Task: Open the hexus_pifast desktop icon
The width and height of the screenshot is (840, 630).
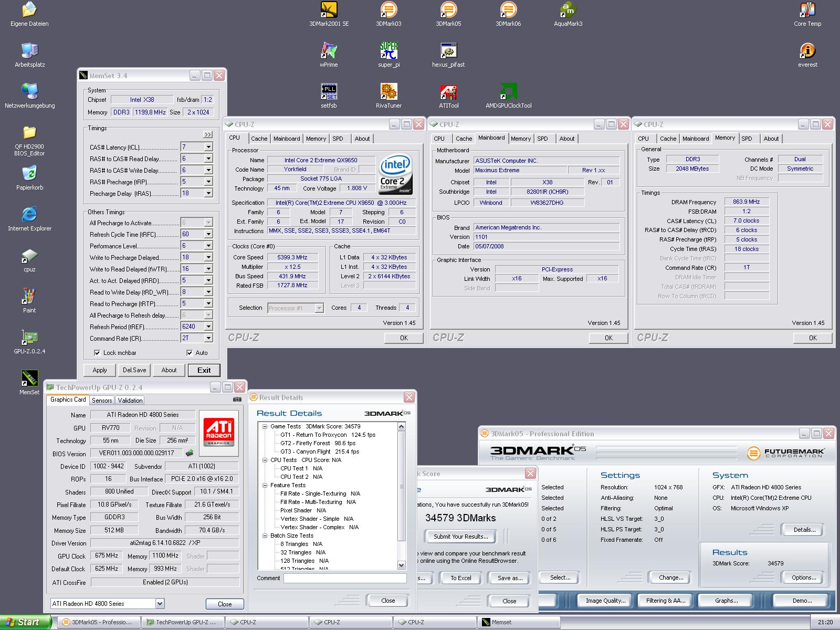Action: [448, 55]
